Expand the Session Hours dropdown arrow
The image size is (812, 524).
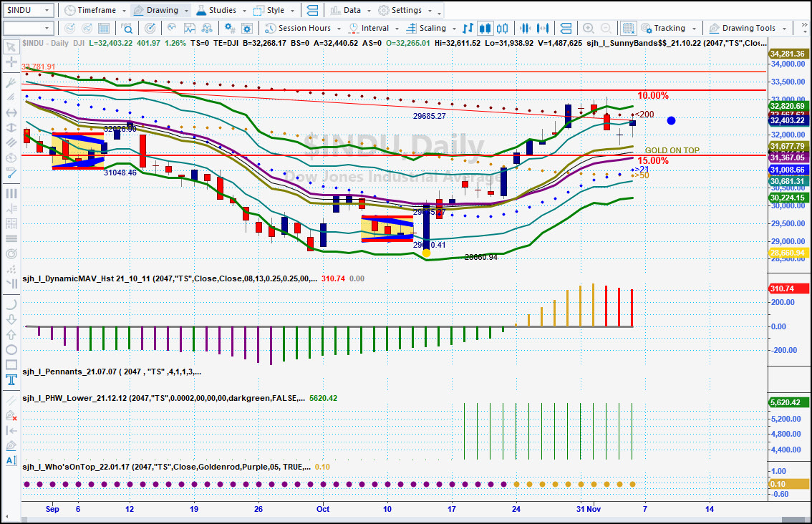pyautogui.click(x=339, y=29)
